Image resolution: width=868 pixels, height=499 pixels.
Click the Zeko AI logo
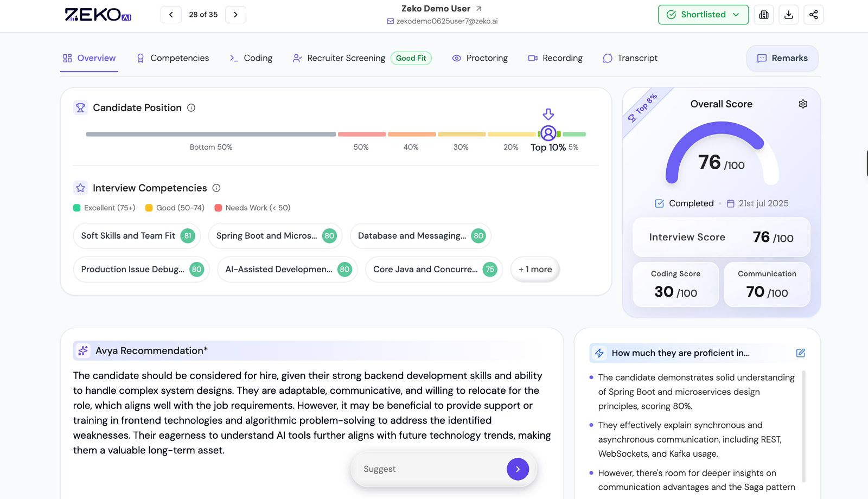pyautogui.click(x=98, y=15)
